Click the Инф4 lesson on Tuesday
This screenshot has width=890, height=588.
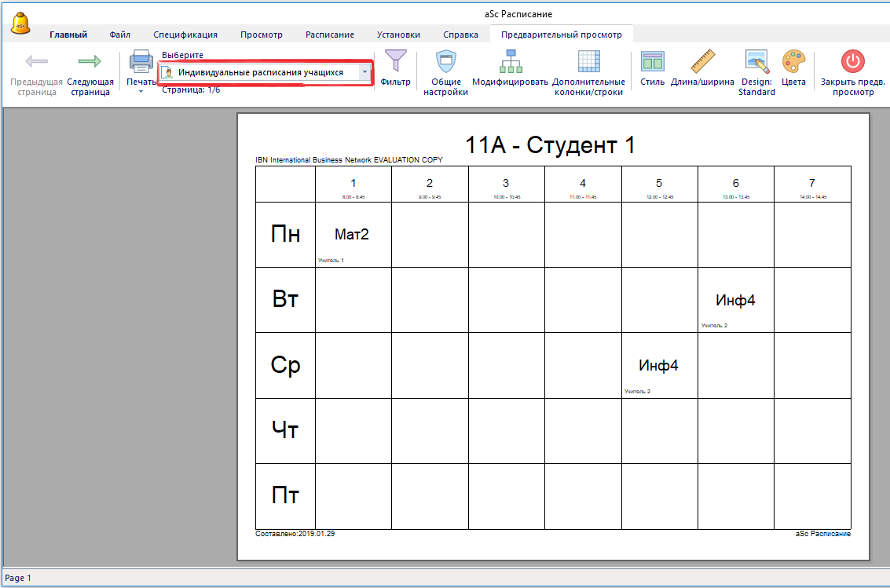point(735,300)
